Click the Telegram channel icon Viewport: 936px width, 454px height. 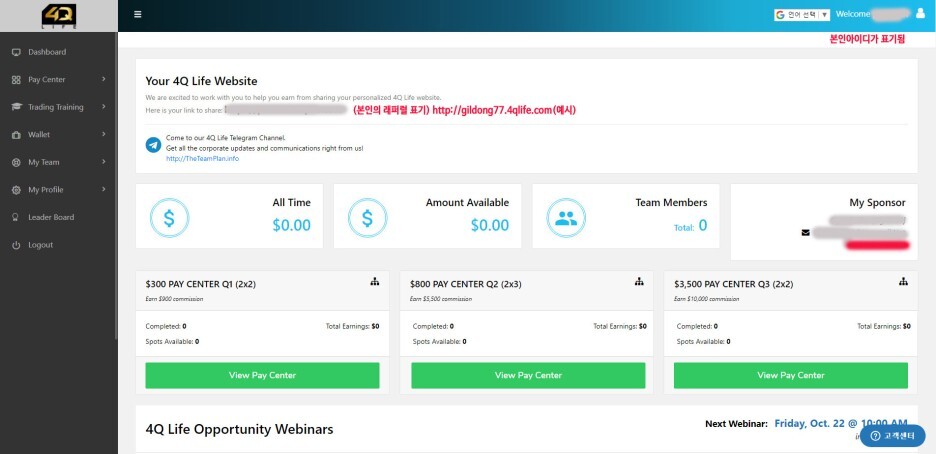[153, 145]
